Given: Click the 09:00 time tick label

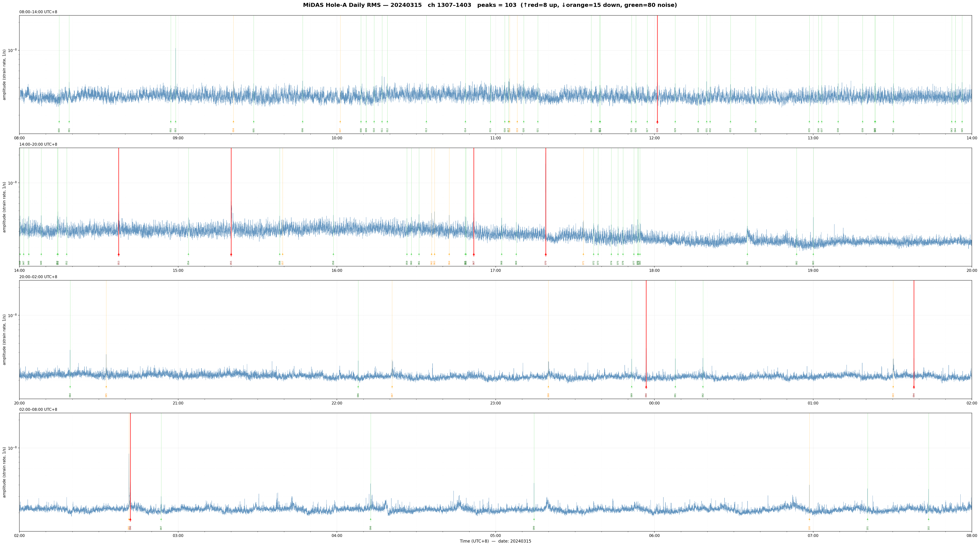Looking at the screenshot, I should coord(178,138).
